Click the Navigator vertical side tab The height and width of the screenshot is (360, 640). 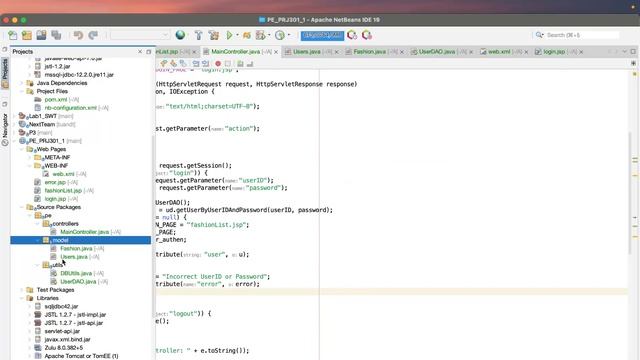tap(5, 129)
